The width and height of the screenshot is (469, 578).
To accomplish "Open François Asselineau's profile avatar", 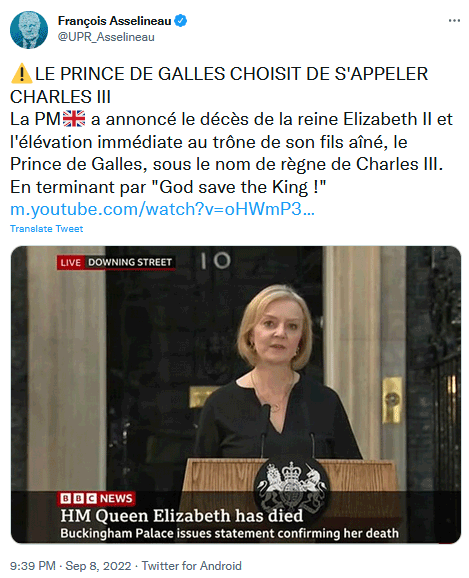I will (x=29, y=30).
